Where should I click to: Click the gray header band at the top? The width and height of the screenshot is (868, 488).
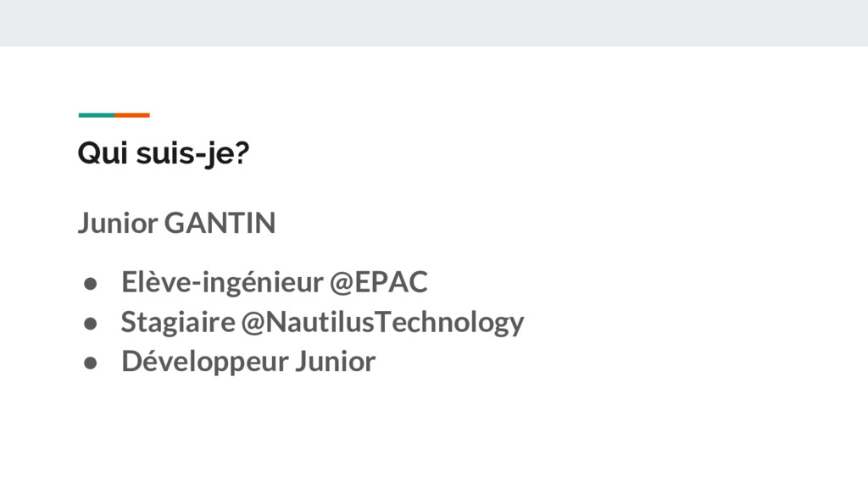(434, 23)
